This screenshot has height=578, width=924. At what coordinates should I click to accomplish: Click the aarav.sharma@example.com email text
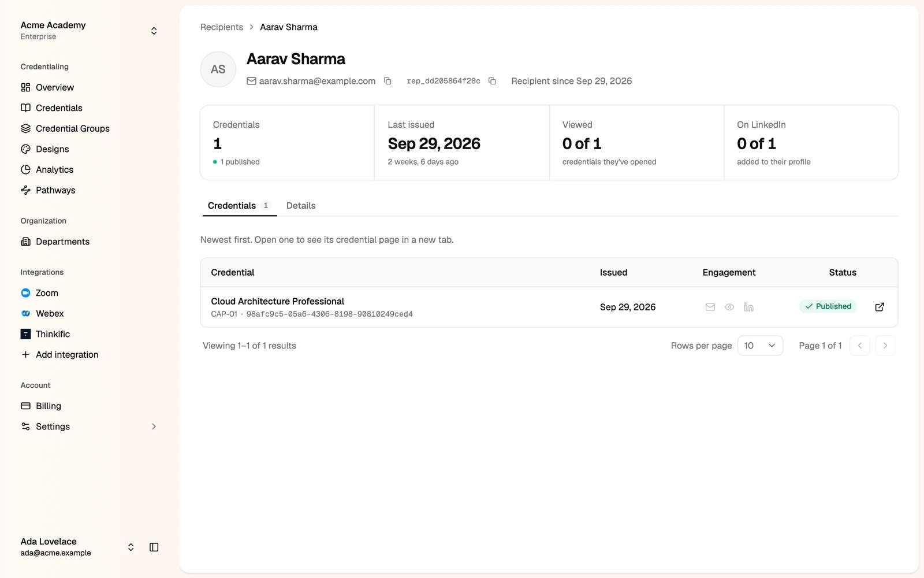[317, 81]
